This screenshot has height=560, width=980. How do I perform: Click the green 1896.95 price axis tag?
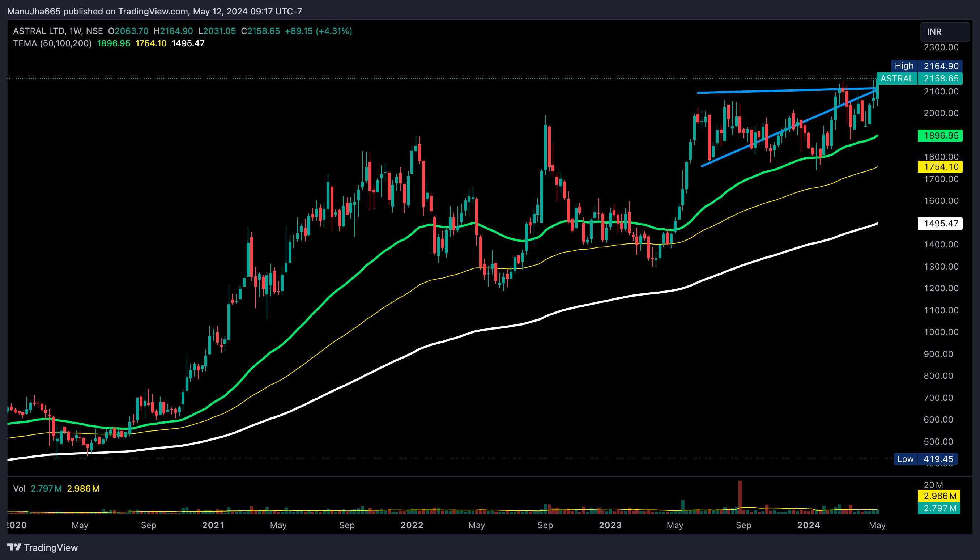tap(940, 136)
